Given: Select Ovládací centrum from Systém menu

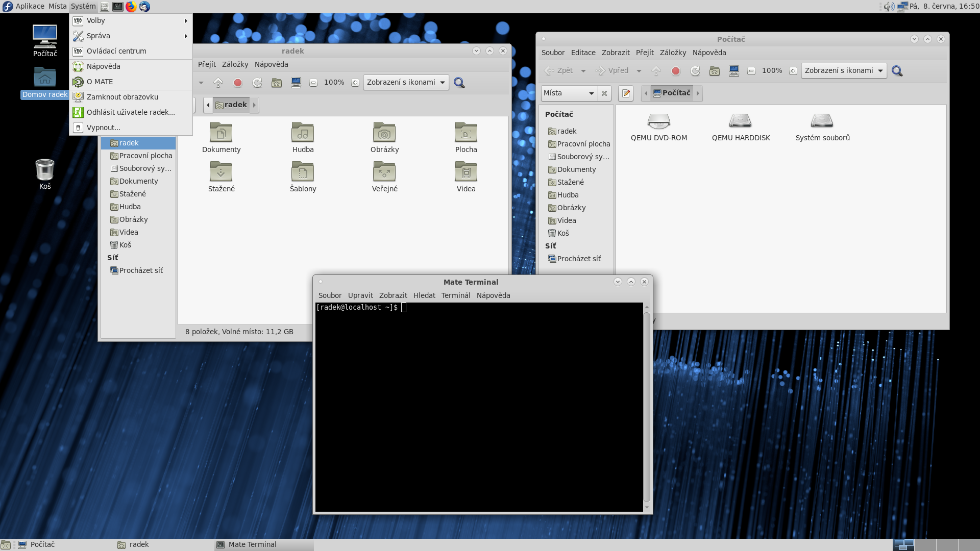Looking at the screenshot, I should (x=116, y=51).
